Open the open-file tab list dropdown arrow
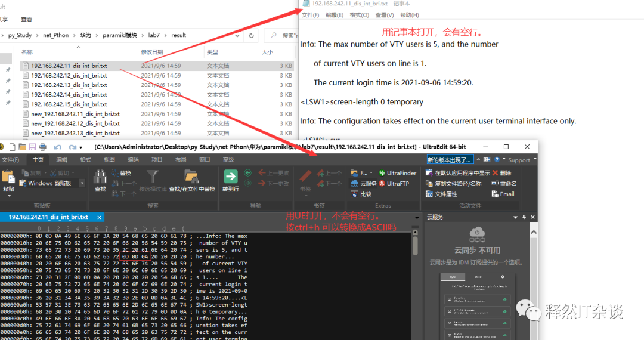 point(417,217)
